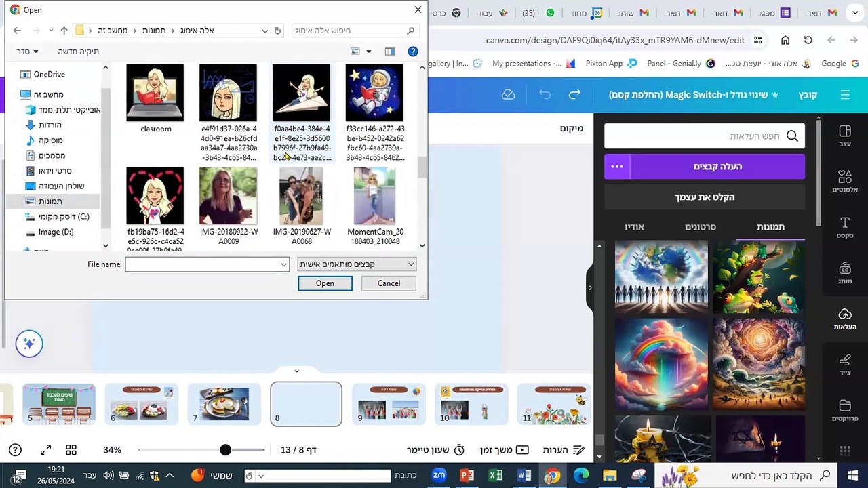
Task: Click the frogs uploaded image thumbnail
Action: click(x=759, y=277)
